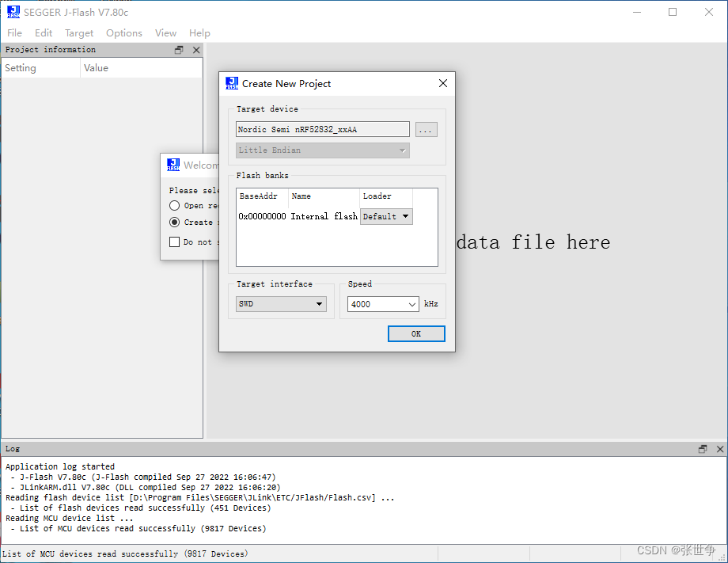Open the Target interface SWD dropdown
Image resolution: width=728 pixels, height=563 pixels.
[x=281, y=304]
